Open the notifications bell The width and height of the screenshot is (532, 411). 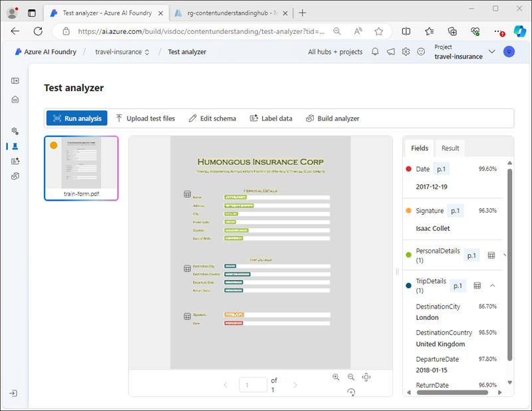coord(375,52)
